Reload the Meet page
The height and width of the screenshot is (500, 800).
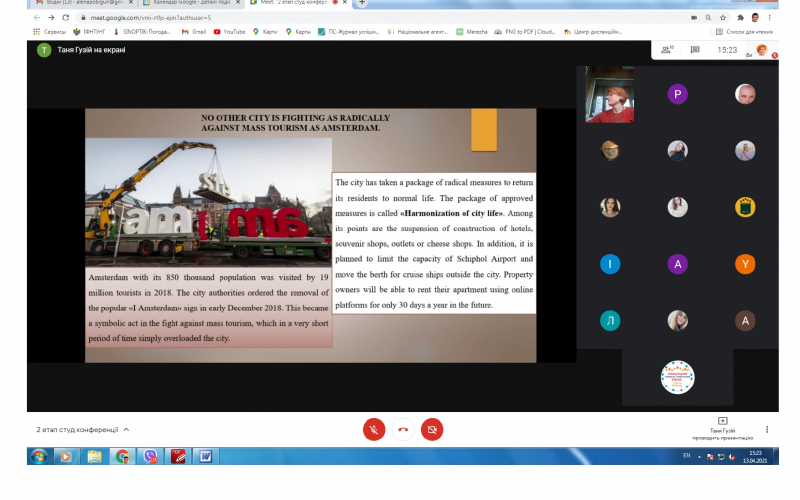pos(66,17)
